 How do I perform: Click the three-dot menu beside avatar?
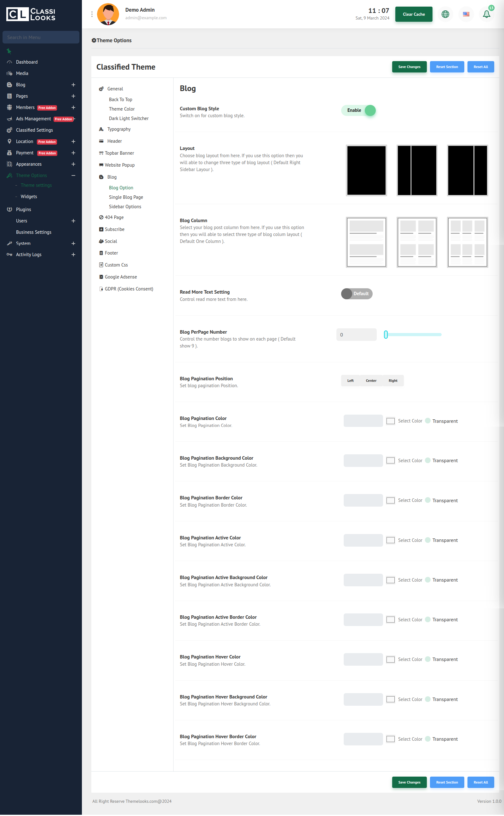92,14
